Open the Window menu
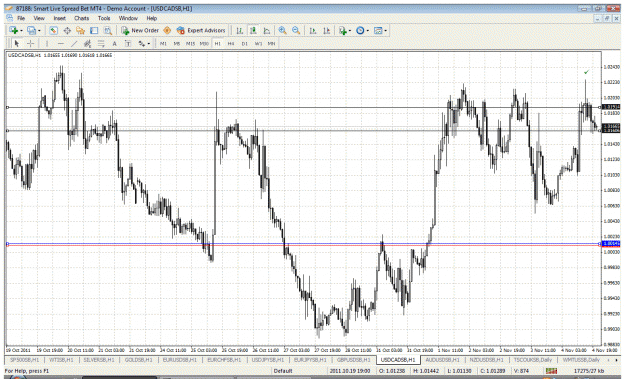Viewport: 625px width, 379px height. click(128, 18)
